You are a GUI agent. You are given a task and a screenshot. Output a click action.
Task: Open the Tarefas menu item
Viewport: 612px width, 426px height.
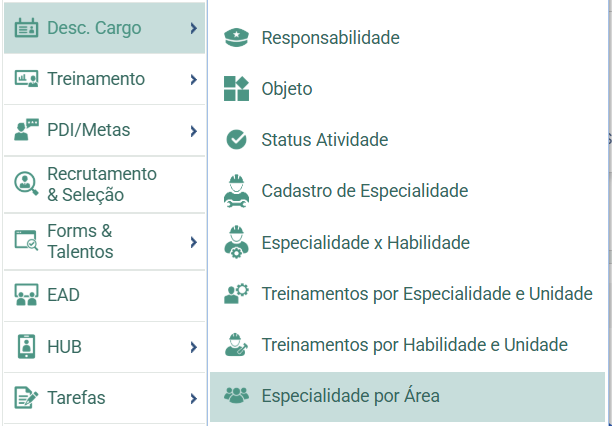click(x=105, y=398)
